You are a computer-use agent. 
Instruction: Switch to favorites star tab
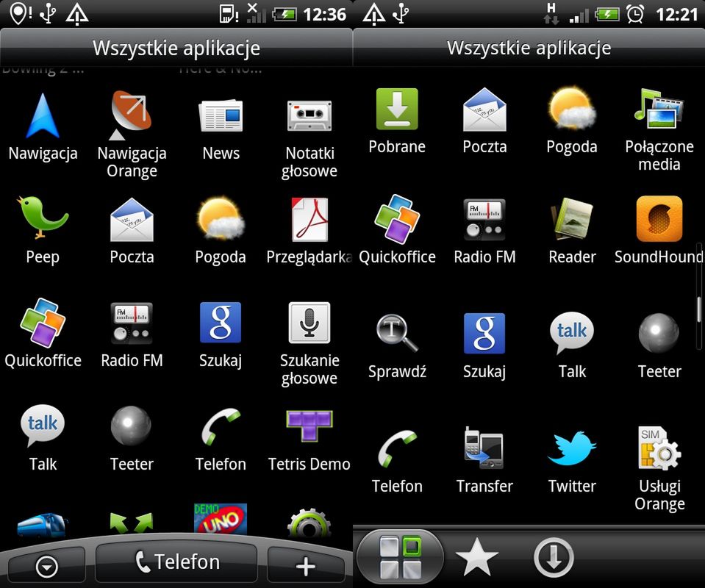477,557
